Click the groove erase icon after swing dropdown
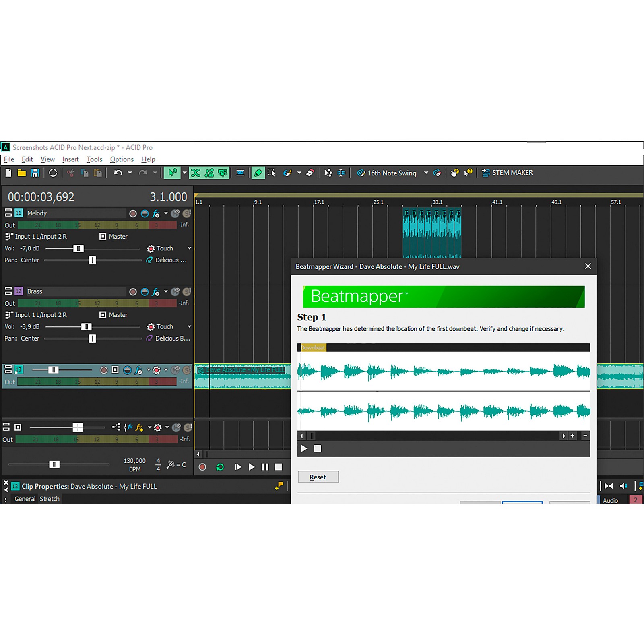The height and width of the screenshot is (644, 644). click(437, 173)
